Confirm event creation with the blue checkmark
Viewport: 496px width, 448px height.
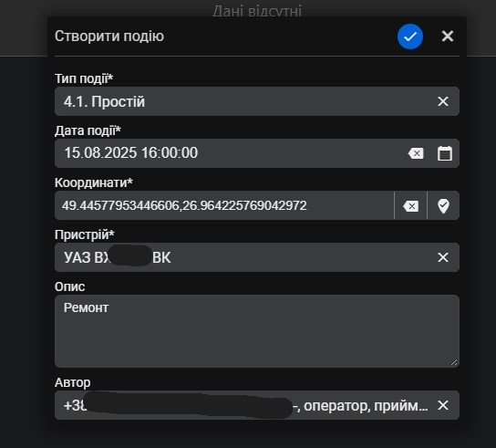pos(410,36)
